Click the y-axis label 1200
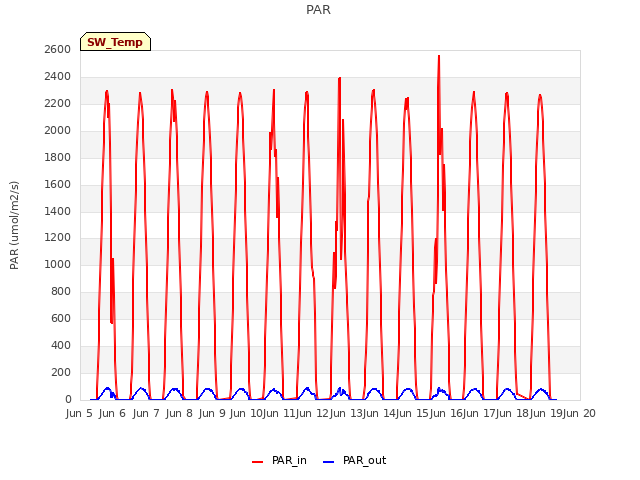 point(58,238)
